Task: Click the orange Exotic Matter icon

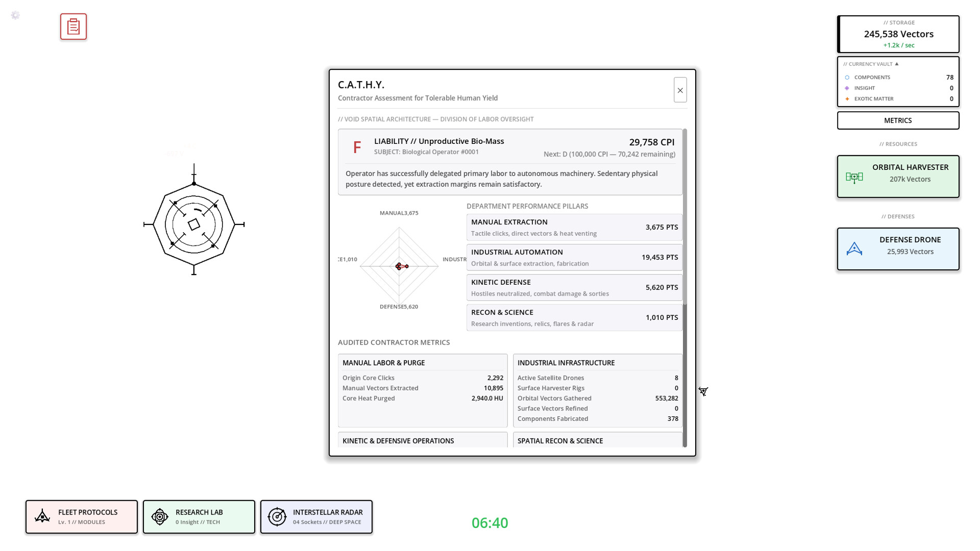Action: [x=847, y=99]
